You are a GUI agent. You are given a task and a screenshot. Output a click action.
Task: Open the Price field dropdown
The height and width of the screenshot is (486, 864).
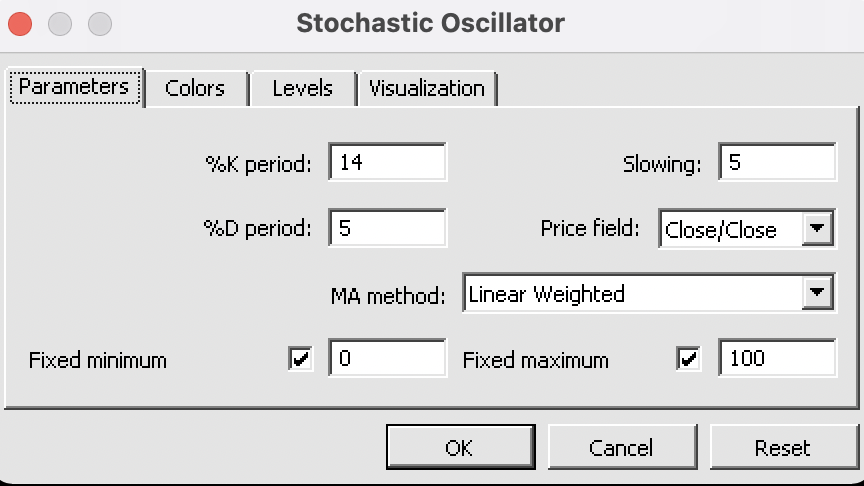[817, 229]
